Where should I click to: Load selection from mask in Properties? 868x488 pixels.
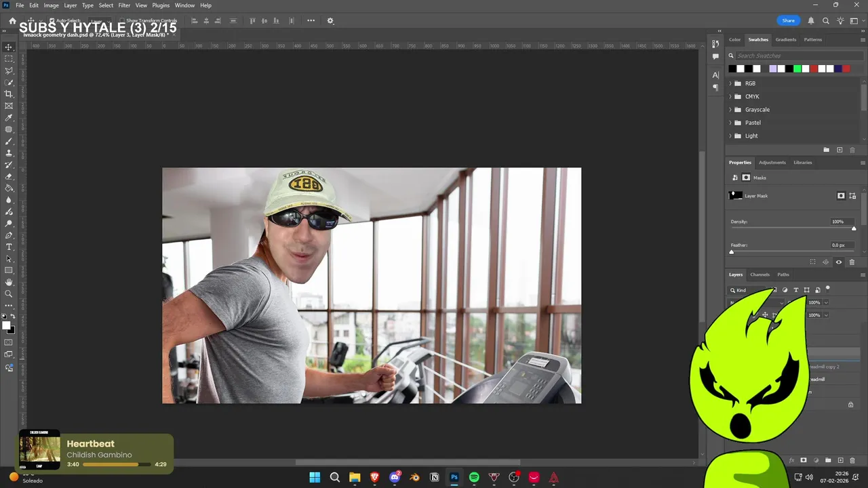point(812,262)
